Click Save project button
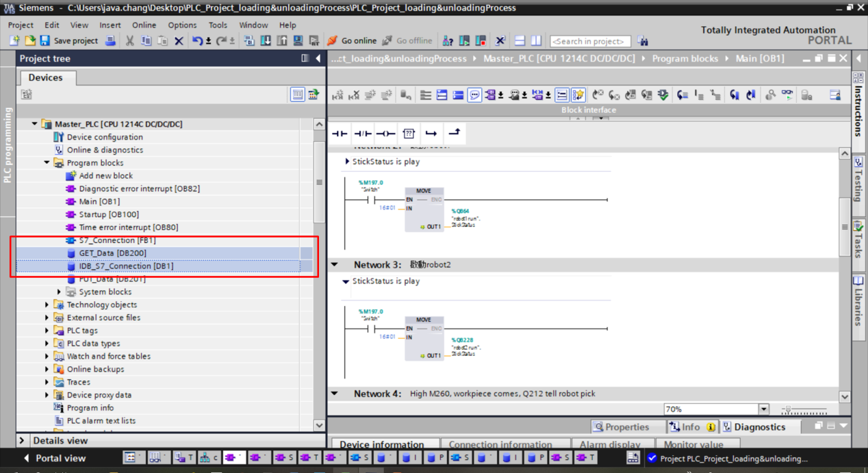868x473 pixels. tap(69, 41)
